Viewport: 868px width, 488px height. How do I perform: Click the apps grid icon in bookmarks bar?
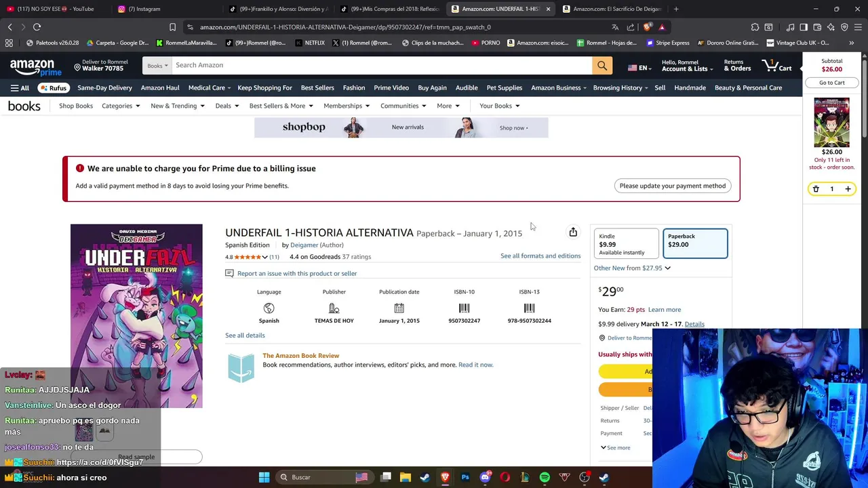9,43
